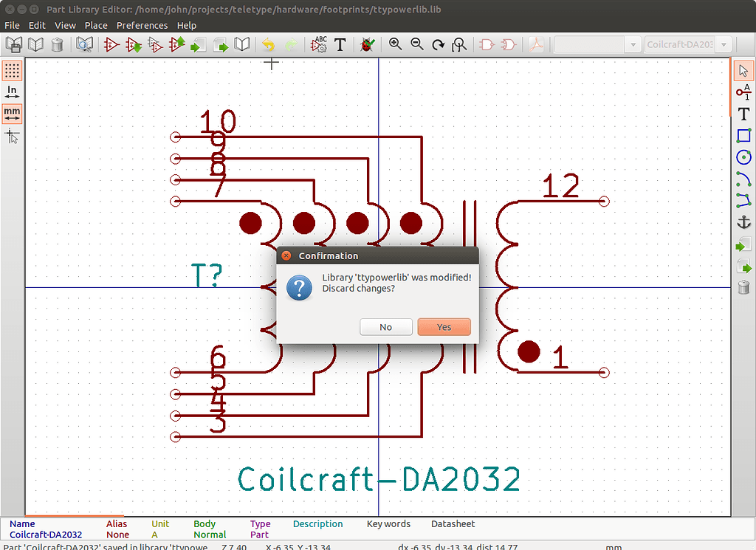
Task: Switch units to inches
Action: click(12, 92)
